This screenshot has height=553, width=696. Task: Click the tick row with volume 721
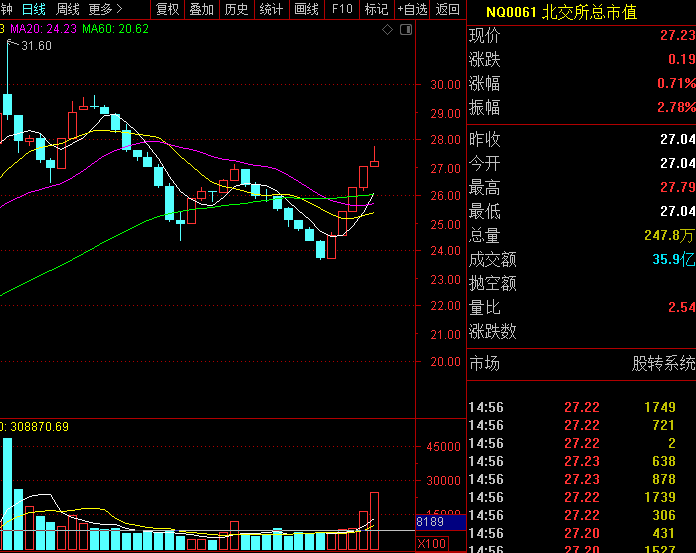pyautogui.click(x=581, y=425)
